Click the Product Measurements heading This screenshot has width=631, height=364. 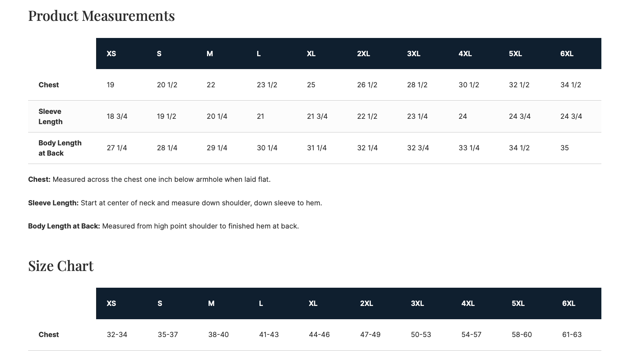point(101,16)
